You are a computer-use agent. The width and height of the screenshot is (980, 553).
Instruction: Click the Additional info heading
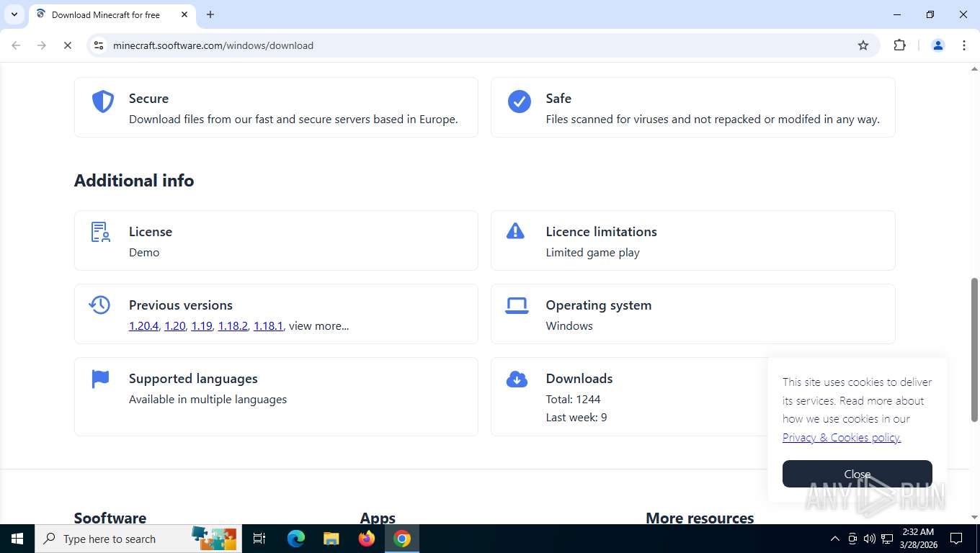134,181
